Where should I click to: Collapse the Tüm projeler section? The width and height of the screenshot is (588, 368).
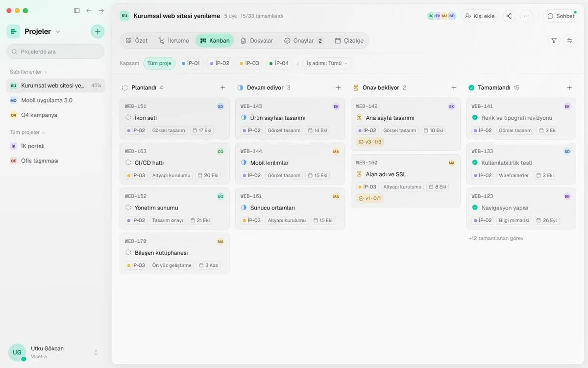tap(27, 132)
